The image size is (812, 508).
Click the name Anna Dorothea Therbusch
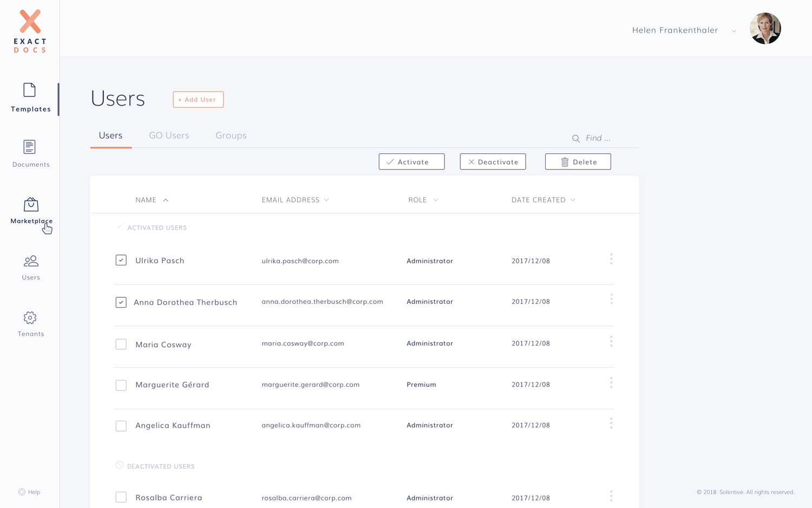[186, 302]
